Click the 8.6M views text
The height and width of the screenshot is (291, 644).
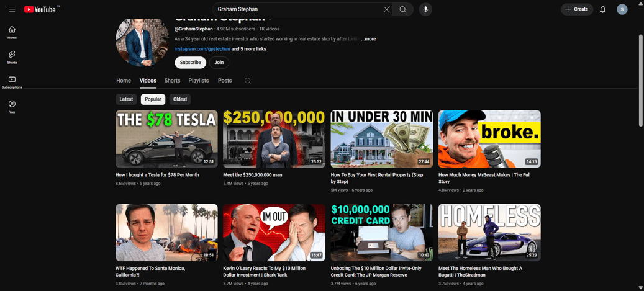tap(125, 184)
